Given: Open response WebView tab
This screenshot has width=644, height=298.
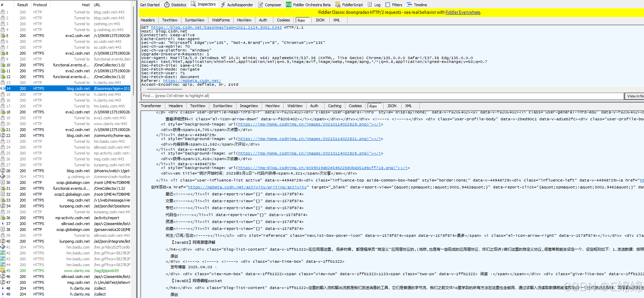Looking at the screenshot, I should click(295, 106).
